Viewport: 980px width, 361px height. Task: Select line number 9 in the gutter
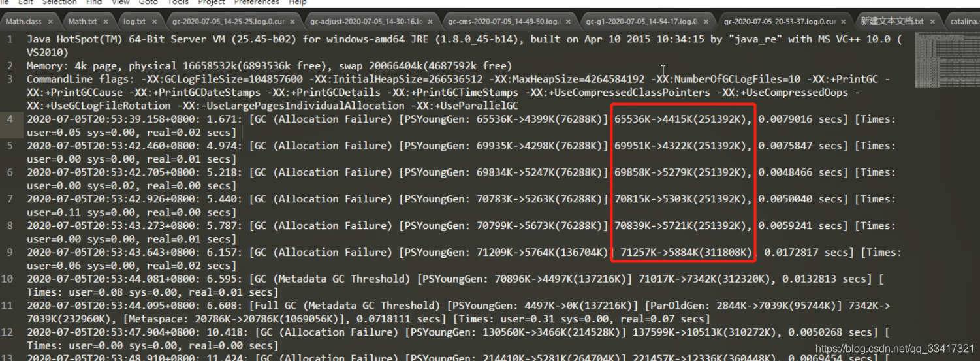click(x=10, y=252)
